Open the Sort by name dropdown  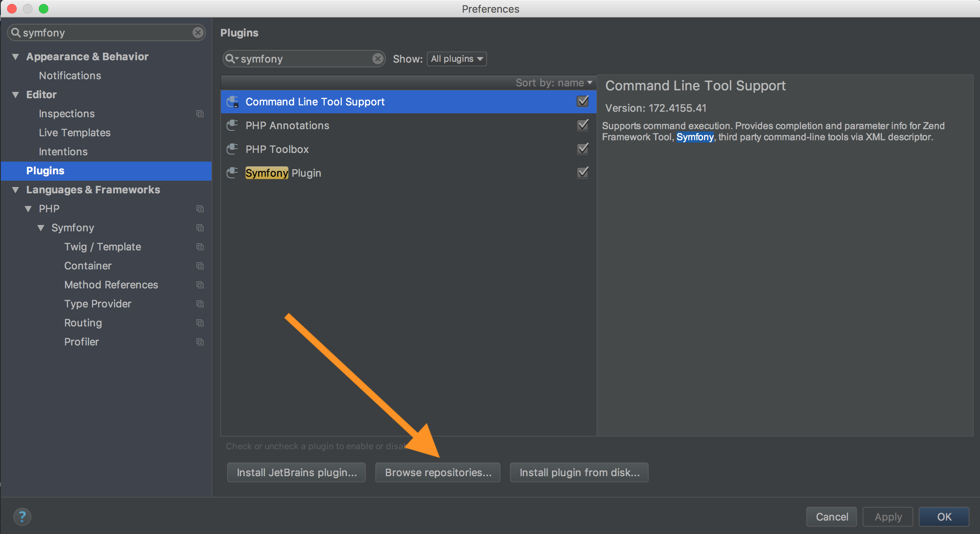[x=554, y=82]
